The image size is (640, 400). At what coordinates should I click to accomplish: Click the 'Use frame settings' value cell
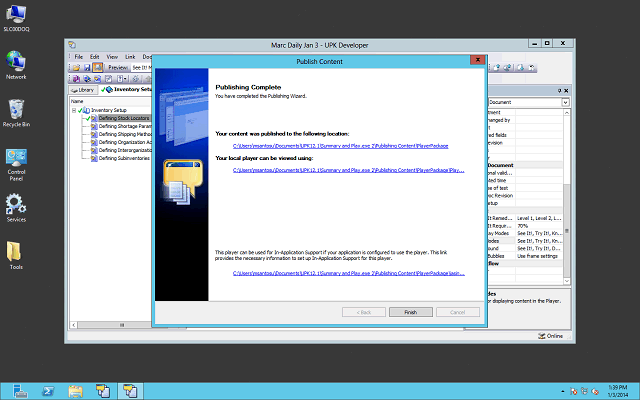[539, 256]
